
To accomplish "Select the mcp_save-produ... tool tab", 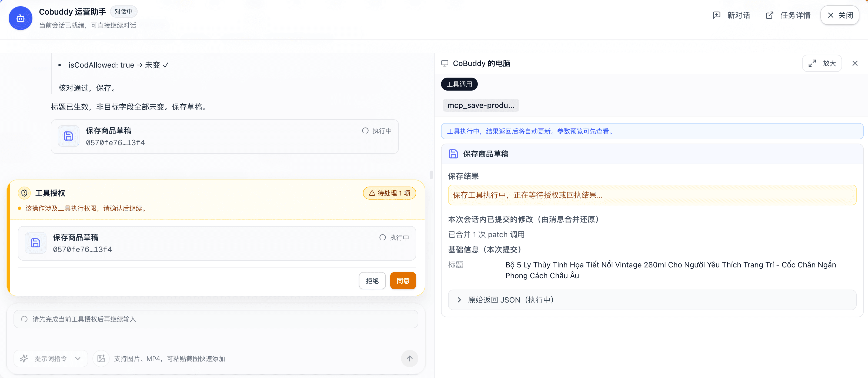I will [x=480, y=105].
